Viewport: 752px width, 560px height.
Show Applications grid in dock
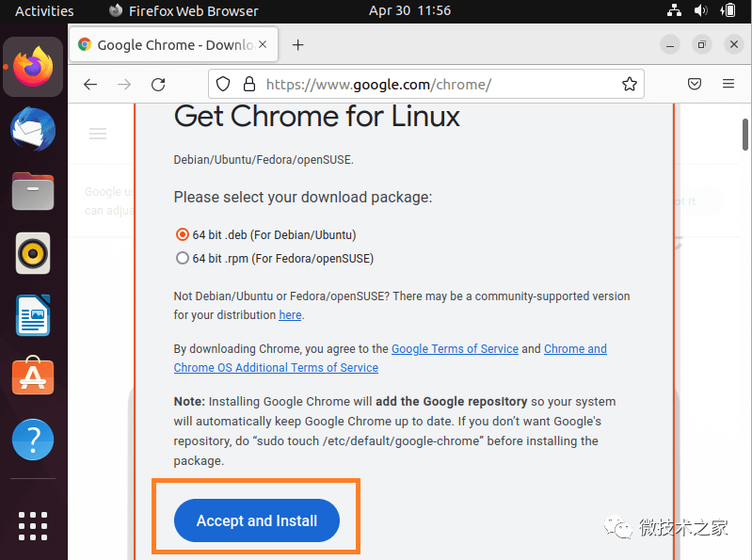(33, 526)
